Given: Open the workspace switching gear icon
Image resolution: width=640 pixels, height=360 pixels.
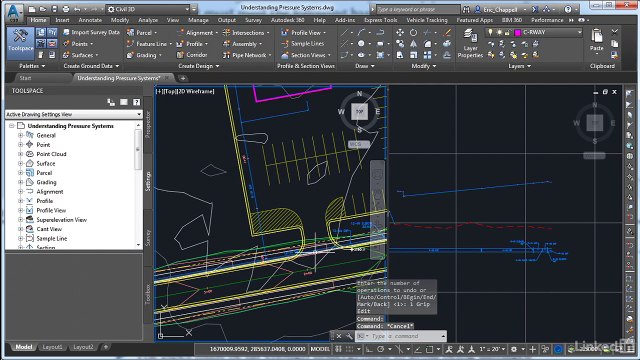Looking at the screenshot, I should [x=514, y=349].
